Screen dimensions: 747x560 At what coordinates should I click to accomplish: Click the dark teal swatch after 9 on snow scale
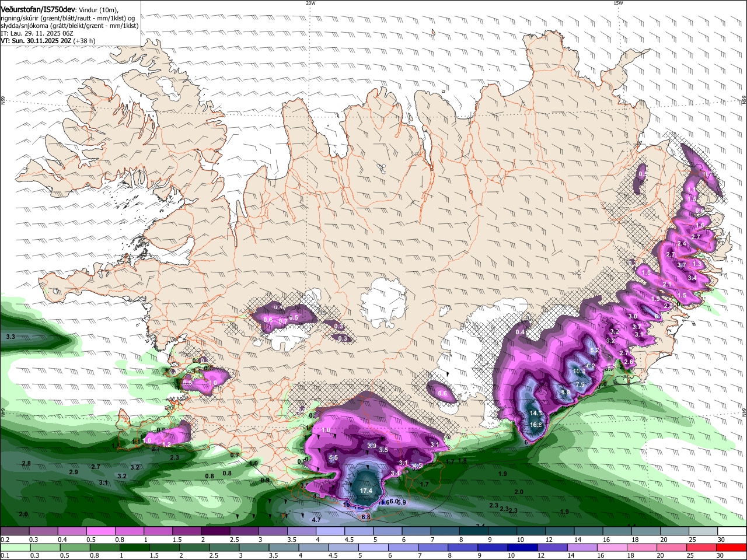pyautogui.click(x=502, y=531)
